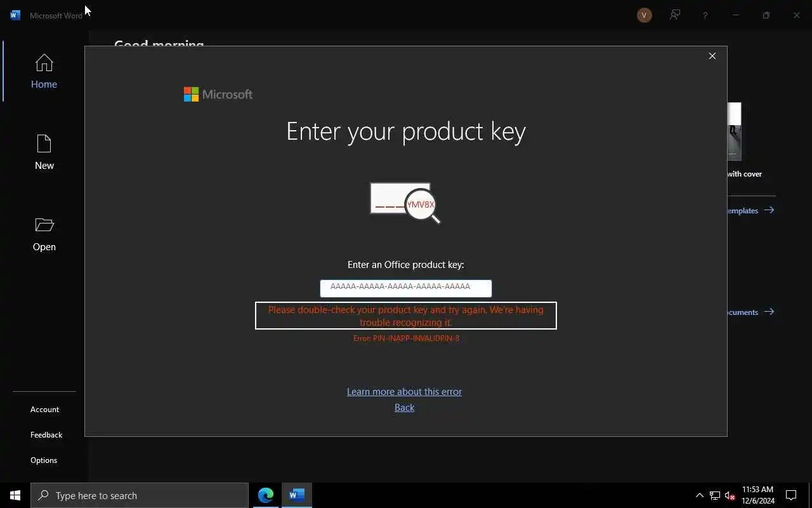812x508 pixels.
Task: Click the taskbar search box
Action: (x=140, y=495)
